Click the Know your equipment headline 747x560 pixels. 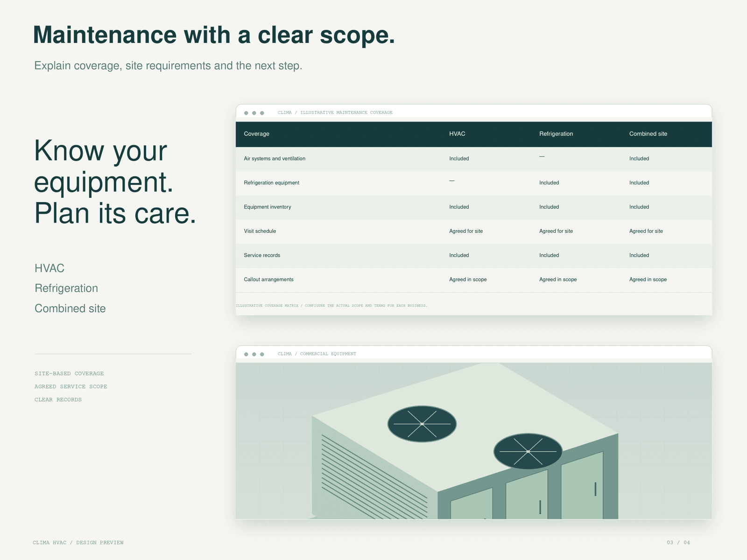click(x=115, y=182)
